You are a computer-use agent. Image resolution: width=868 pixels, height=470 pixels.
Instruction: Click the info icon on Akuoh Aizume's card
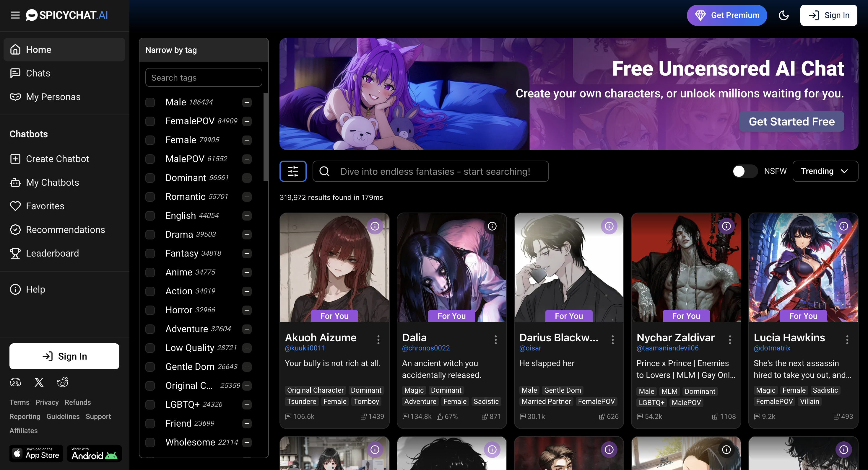coord(375,226)
